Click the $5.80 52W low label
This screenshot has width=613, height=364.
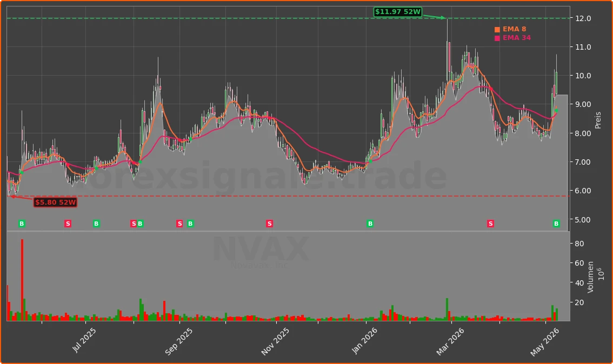click(x=55, y=203)
